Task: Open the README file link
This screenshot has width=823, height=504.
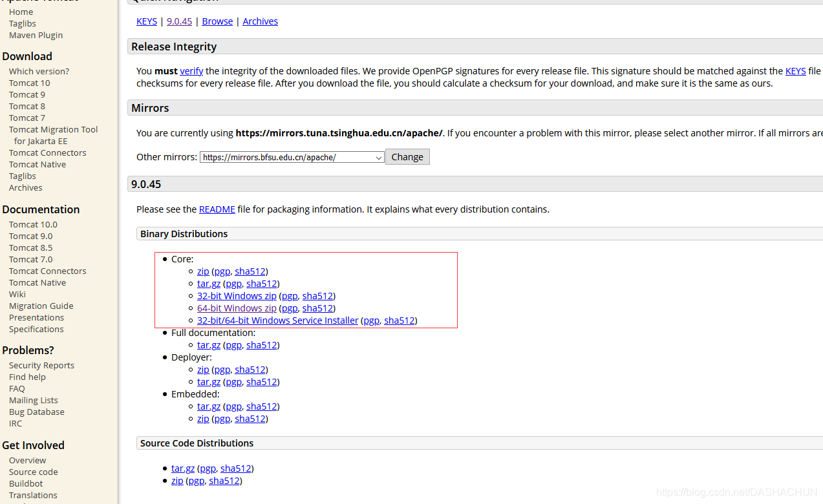Action: coord(217,209)
